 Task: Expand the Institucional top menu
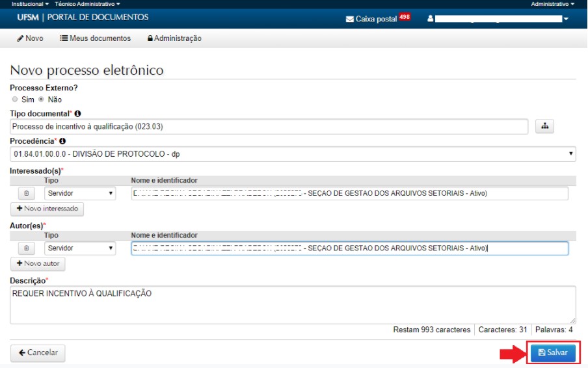[31, 4]
